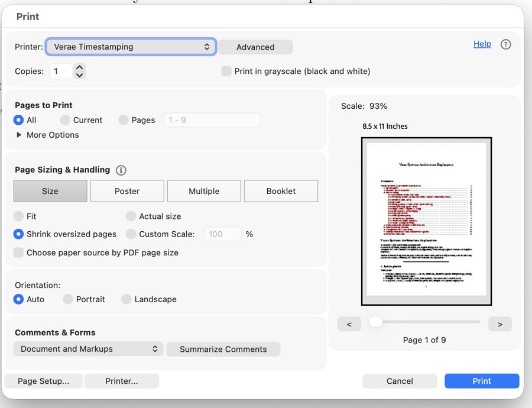
Task: Select the All pages radio button
Action: tap(18, 120)
